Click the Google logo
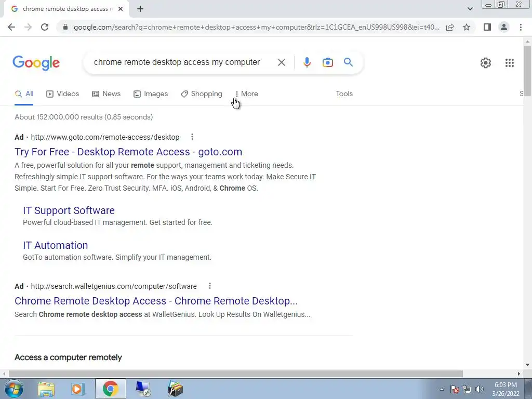 36,63
